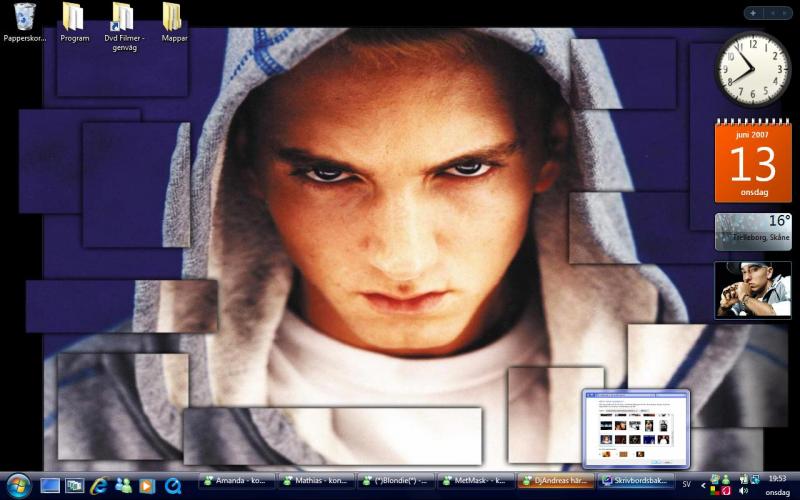Expand hidden system tray icons arrow
Image resolution: width=800 pixels, height=500 pixels.
(703, 485)
